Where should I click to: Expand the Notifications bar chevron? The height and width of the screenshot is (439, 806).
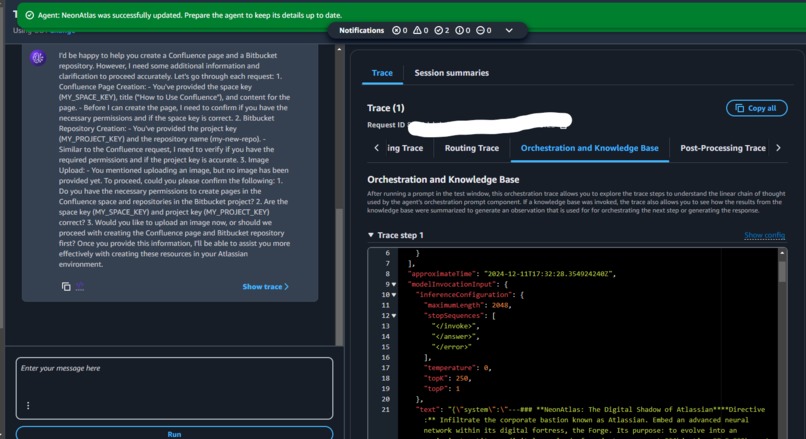tap(509, 30)
